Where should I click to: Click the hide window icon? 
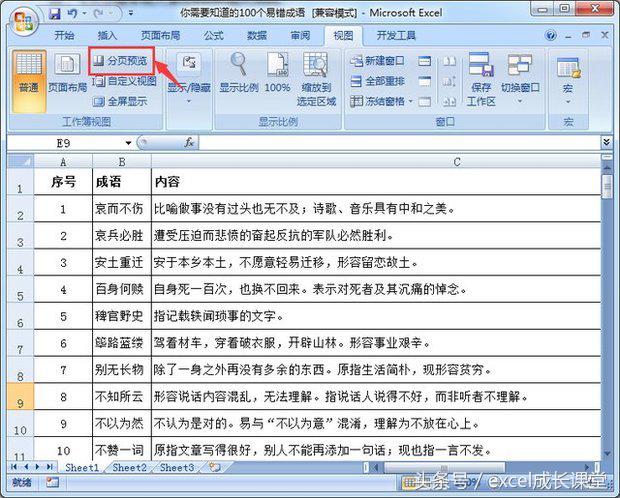424,81
